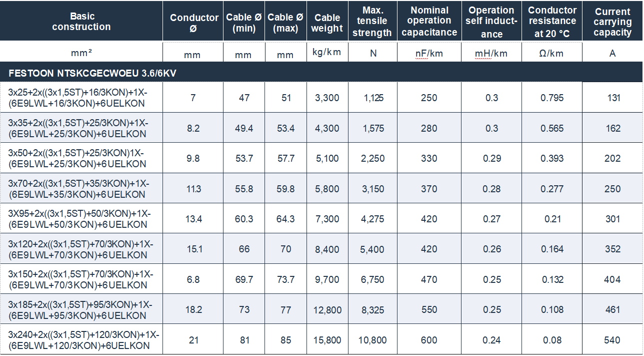Select the FESTOON NTSKCGECWOEU 3.6/6KV section row

click(321, 73)
